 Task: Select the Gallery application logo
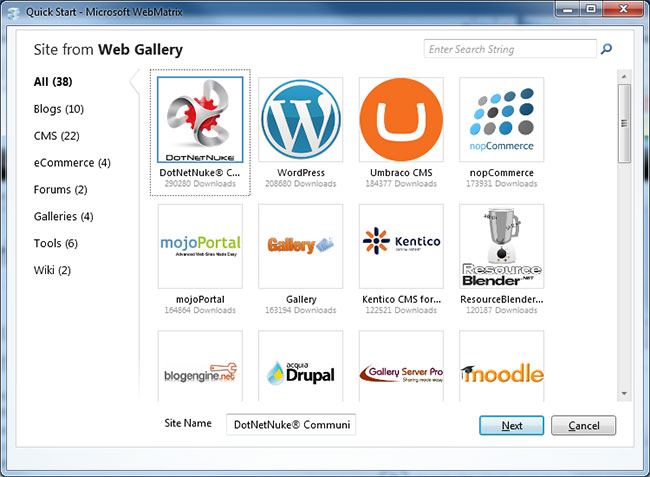301,246
